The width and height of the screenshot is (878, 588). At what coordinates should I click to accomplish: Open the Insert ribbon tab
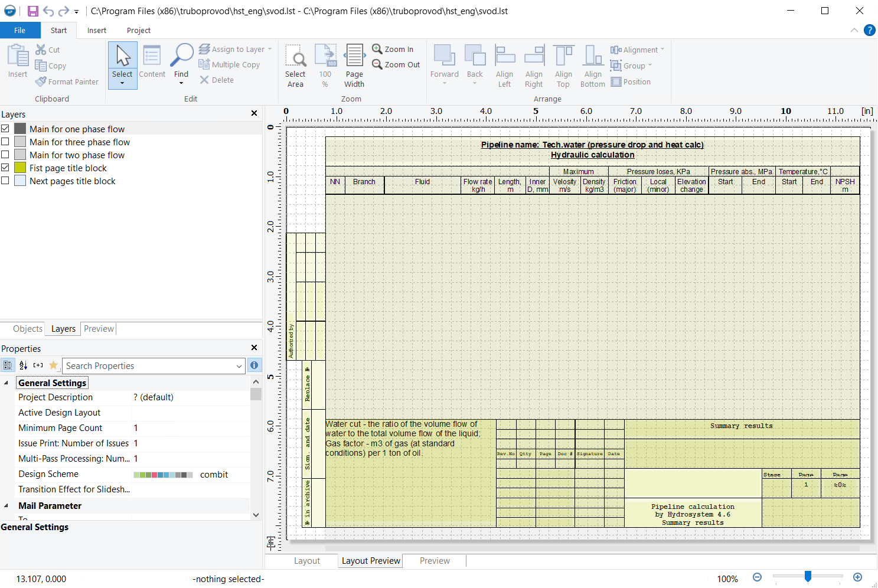tap(97, 31)
